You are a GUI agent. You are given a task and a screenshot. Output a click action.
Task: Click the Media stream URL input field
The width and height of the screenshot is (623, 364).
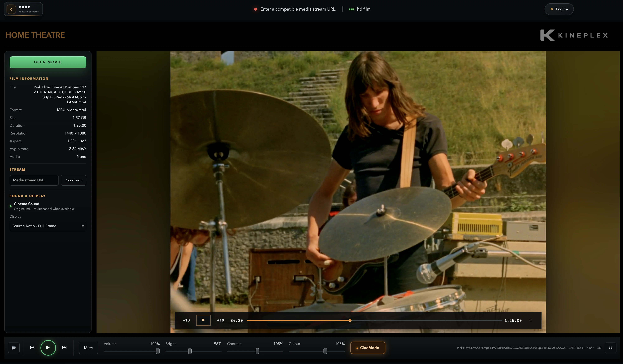coord(34,180)
